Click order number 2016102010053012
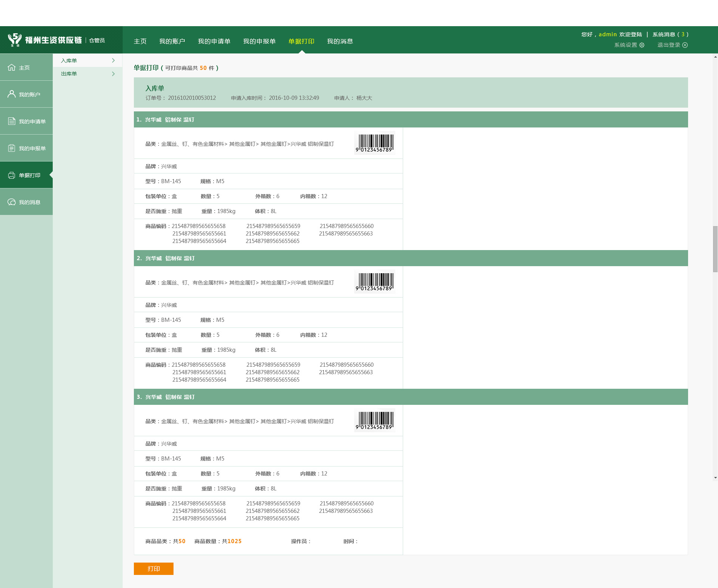Image resolution: width=718 pixels, height=588 pixels. (192, 98)
